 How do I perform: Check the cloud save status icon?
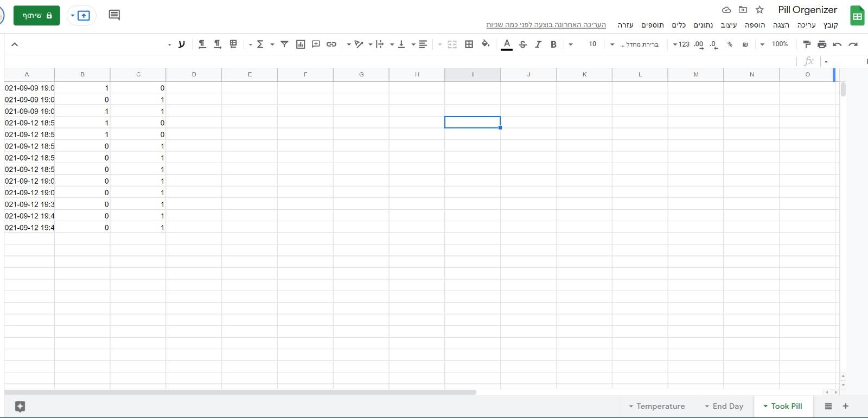point(726,10)
